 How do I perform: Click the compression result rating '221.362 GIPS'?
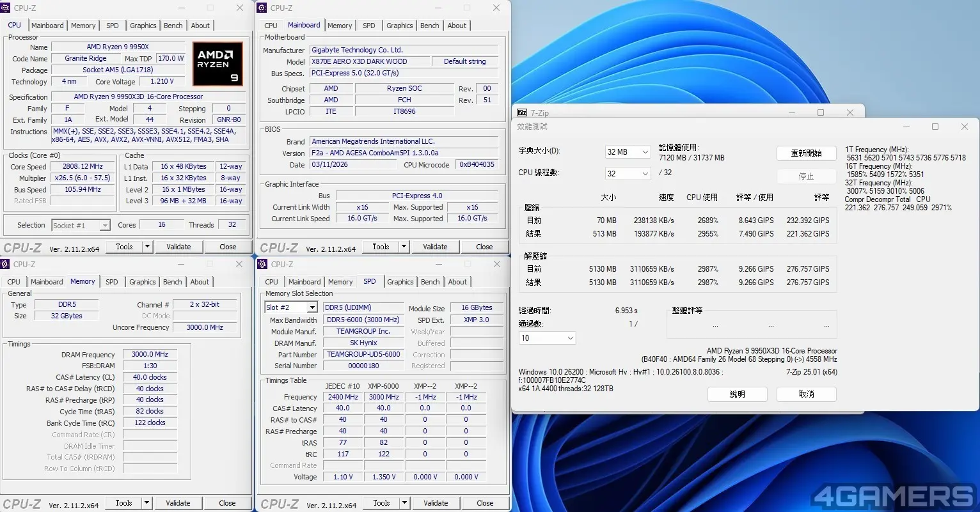pos(808,234)
